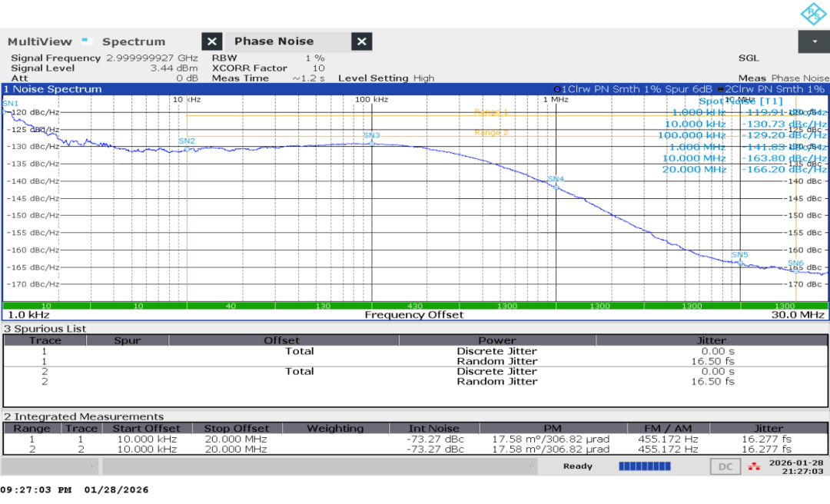
Task: Click the 1.0 kHz start offset label
Action: click(x=28, y=315)
